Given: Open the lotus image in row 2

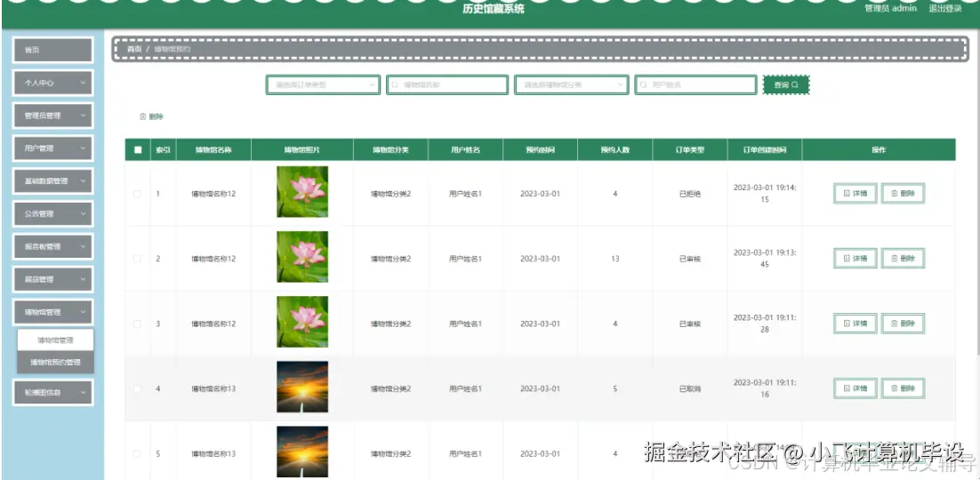Looking at the screenshot, I should click(302, 257).
